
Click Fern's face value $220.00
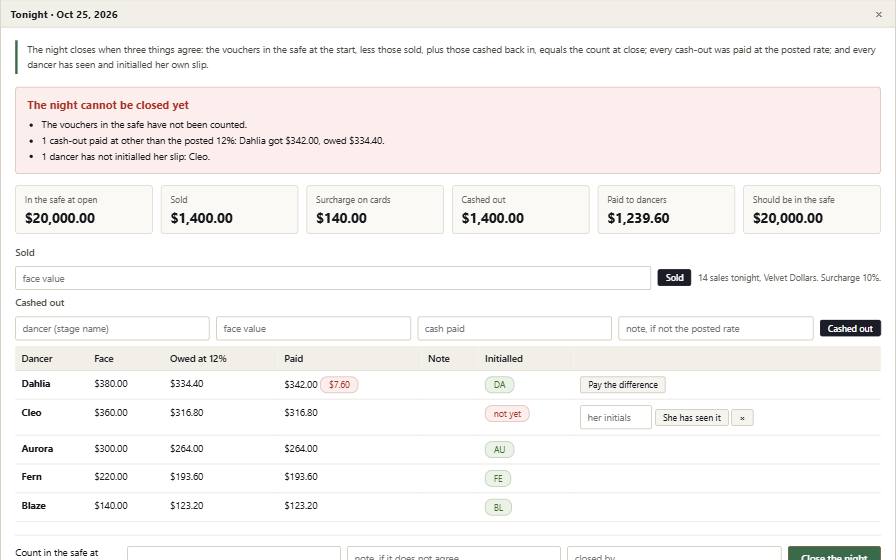[111, 477]
